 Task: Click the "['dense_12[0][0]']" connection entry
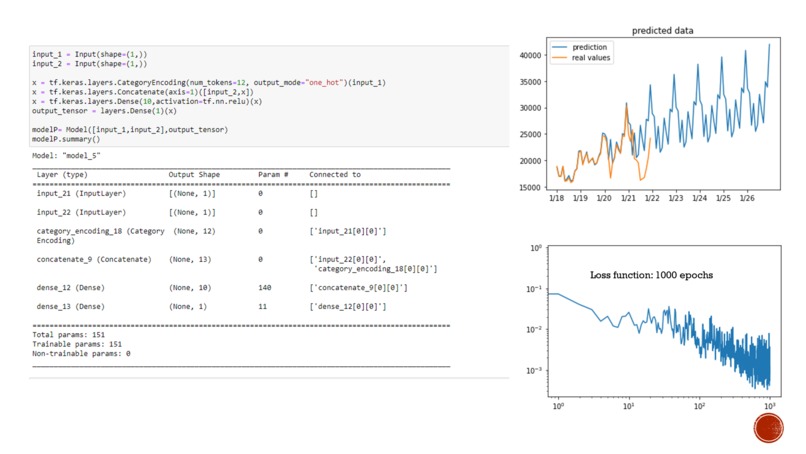[x=347, y=306]
